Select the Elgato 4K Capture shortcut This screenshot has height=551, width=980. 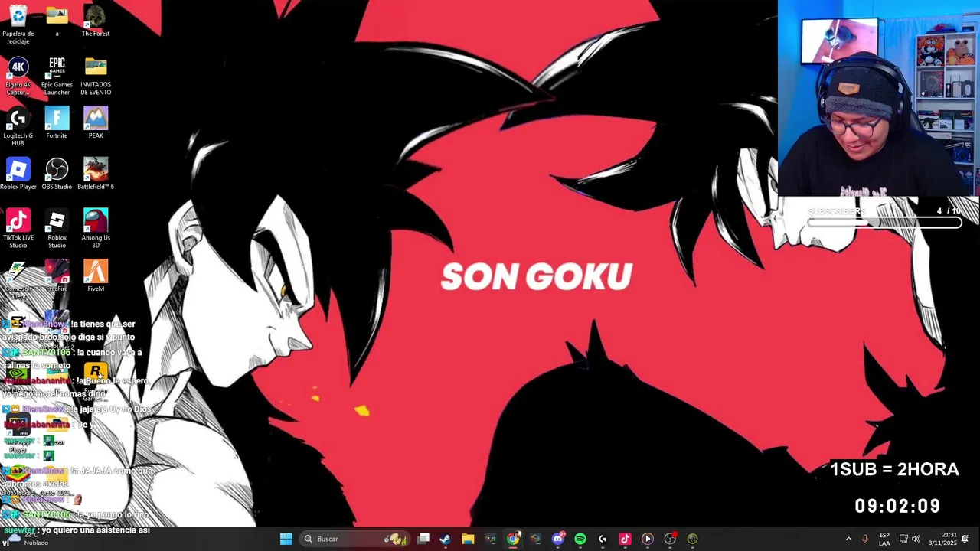[18, 75]
